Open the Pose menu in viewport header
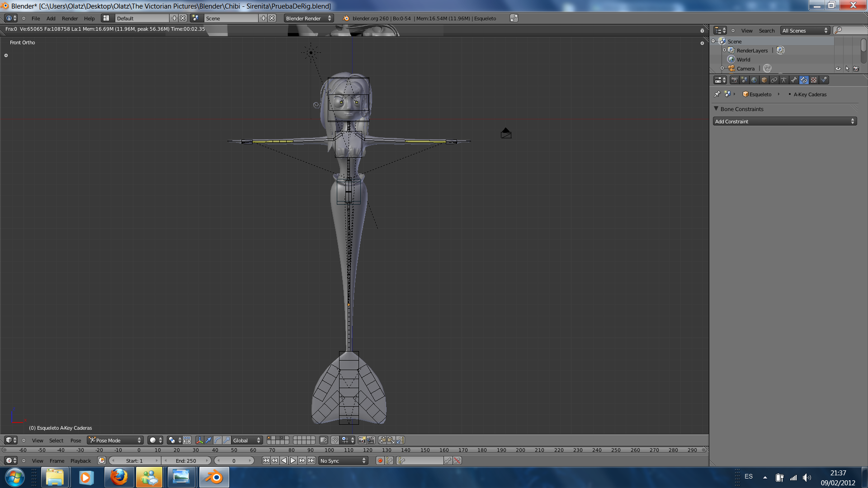This screenshot has width=868, height=488. [x=75, y=440]
